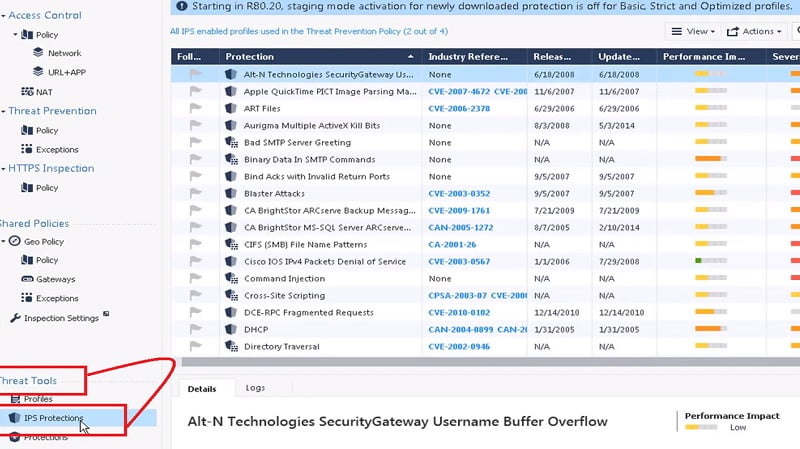Sort by the Protection column header
This screenshot has width=800, height=449.
pos(320,57)
